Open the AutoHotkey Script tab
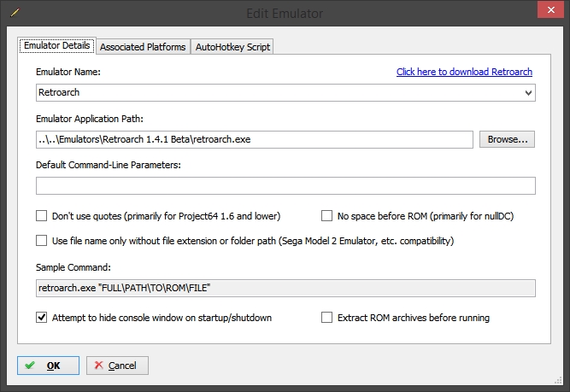 232,47
